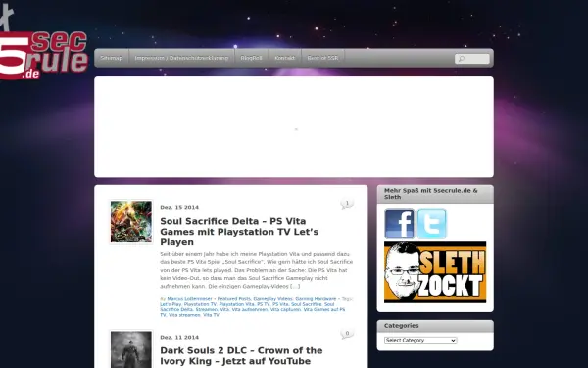Image resolution: width=588 pixels, height=368 pixels.
Task: Open the Streamen tag link
Action: 206,309
